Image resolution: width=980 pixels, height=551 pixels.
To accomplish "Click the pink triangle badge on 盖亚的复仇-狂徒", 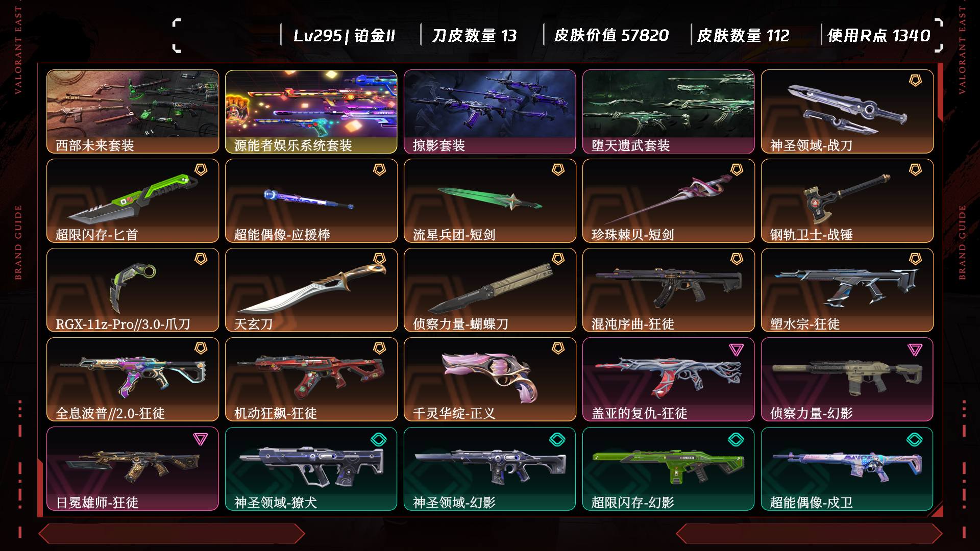I will click(x=736, y=349).
